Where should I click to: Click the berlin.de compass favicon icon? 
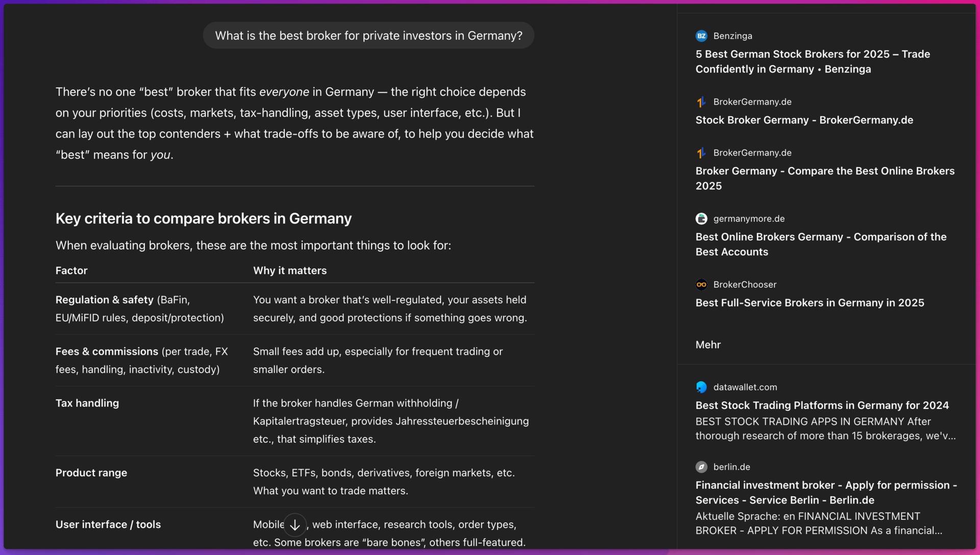(x=701, y=467)
